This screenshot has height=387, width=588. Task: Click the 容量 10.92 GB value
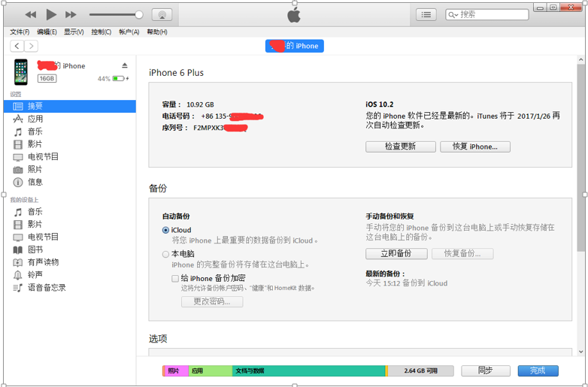[x=200, y=104]
